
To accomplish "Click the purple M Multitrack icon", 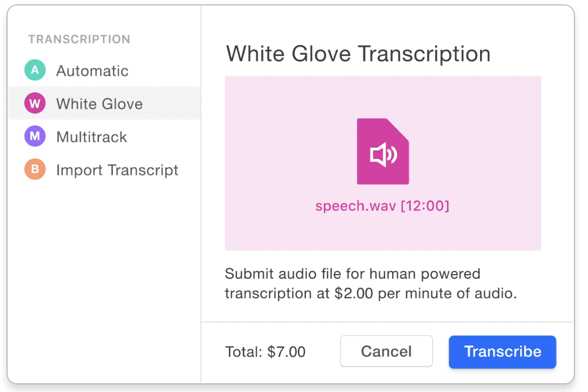I will (x=35, y=136).
